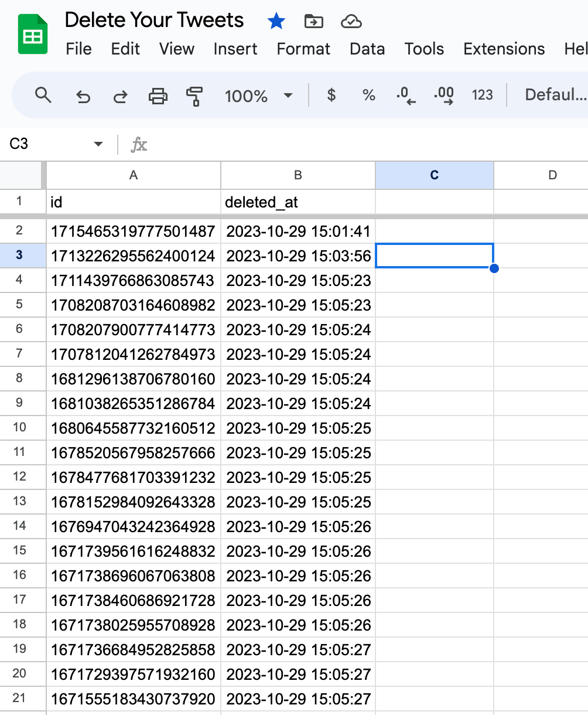This screenshot has width=588, height=715.
Task: Select timestamp 2023-10-29 15:03:56
Action: (x=298, y=256)
